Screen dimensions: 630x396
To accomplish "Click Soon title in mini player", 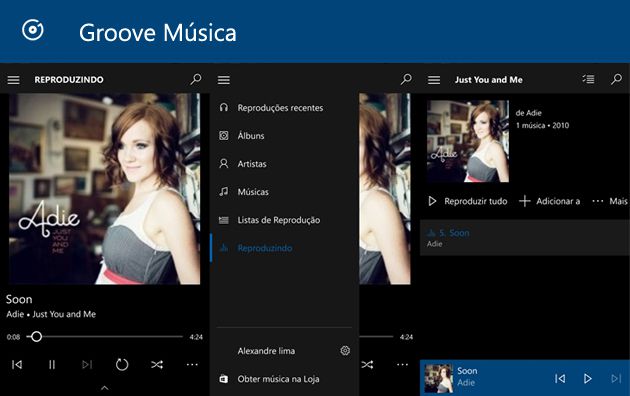I will 467,371.
